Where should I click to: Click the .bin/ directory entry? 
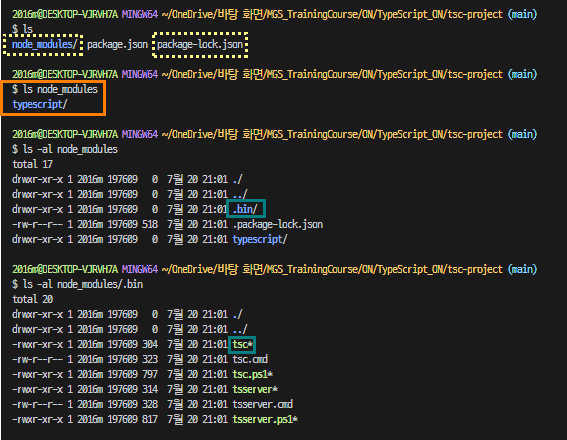tap(246, 209)
